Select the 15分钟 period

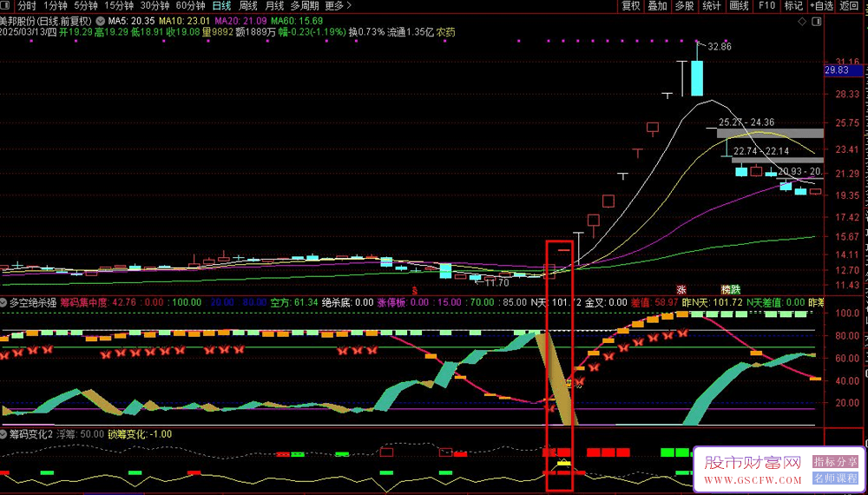click(x=119, y=6)
